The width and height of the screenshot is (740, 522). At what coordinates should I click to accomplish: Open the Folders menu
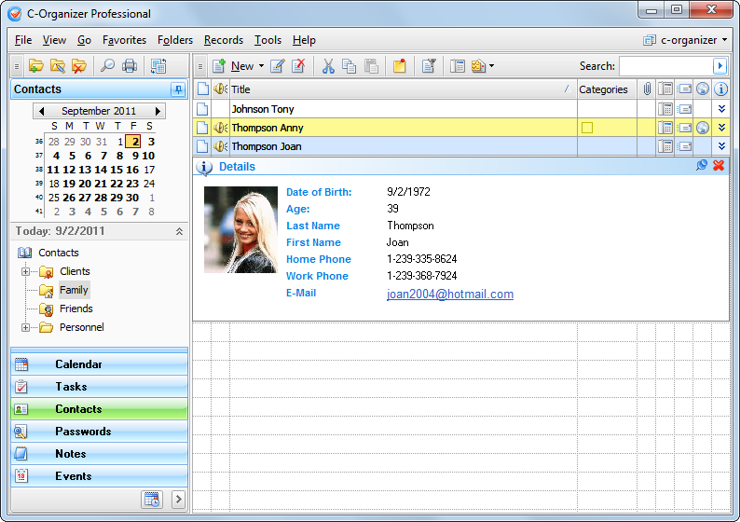175,41
